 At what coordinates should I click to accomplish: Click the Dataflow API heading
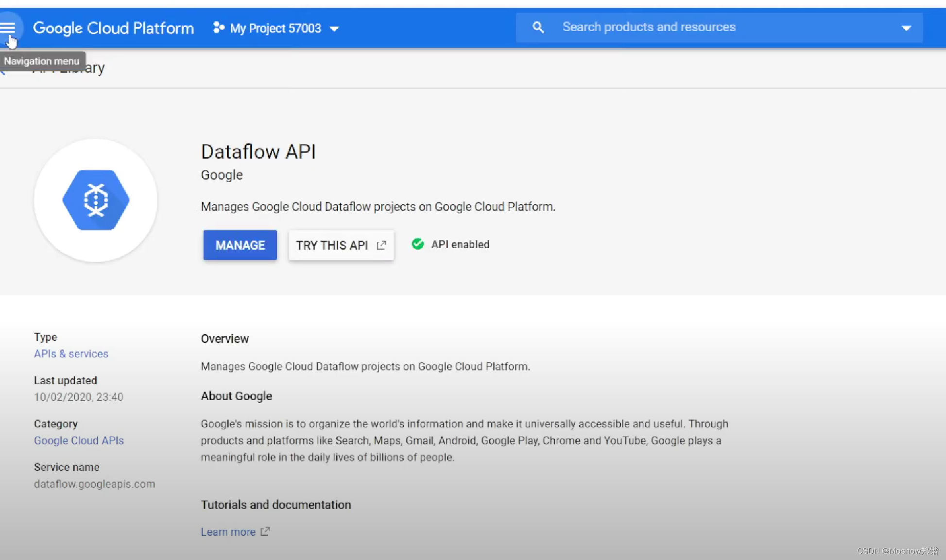258,152
